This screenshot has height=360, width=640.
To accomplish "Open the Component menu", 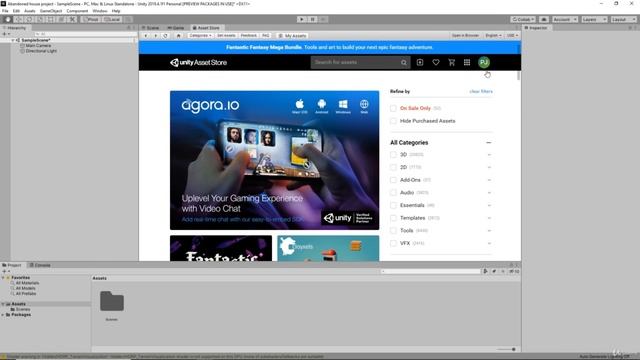I will (77, 11).
